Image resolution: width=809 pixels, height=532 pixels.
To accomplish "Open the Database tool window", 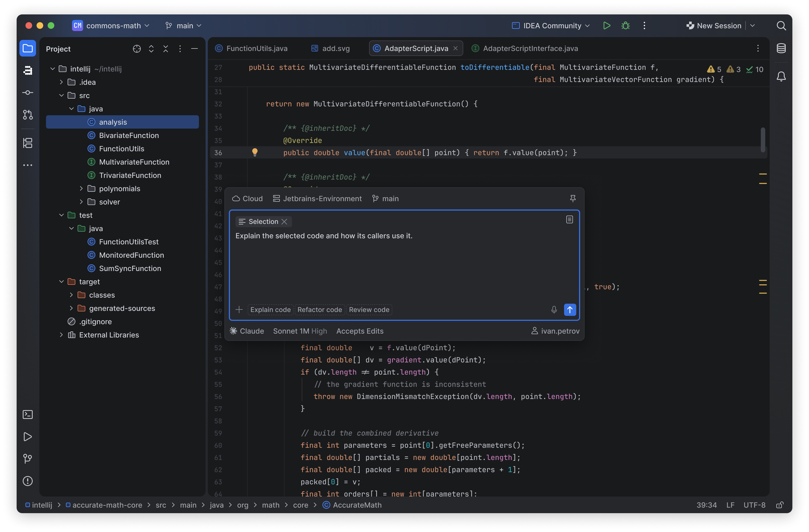I will tap(781, 48).
